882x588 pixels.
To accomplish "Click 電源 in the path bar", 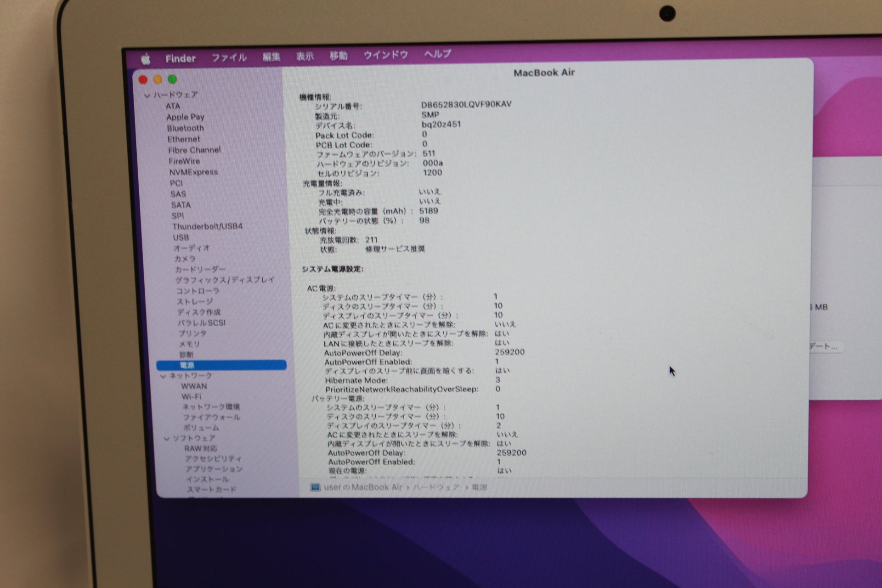I will point(479,487).
